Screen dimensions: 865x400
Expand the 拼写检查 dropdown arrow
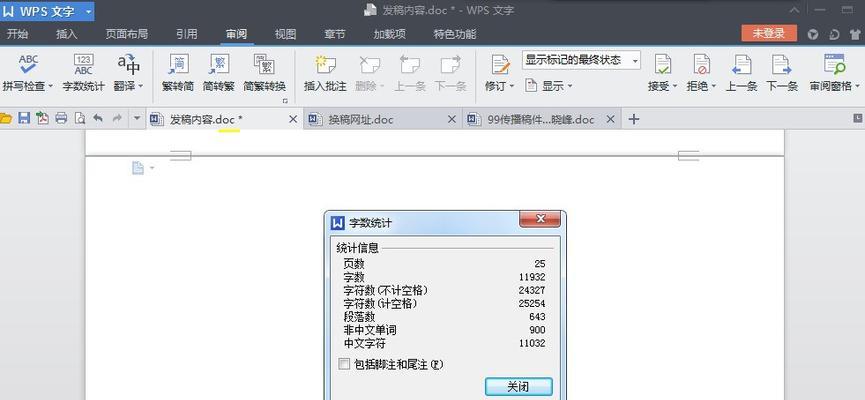[50, 86]
